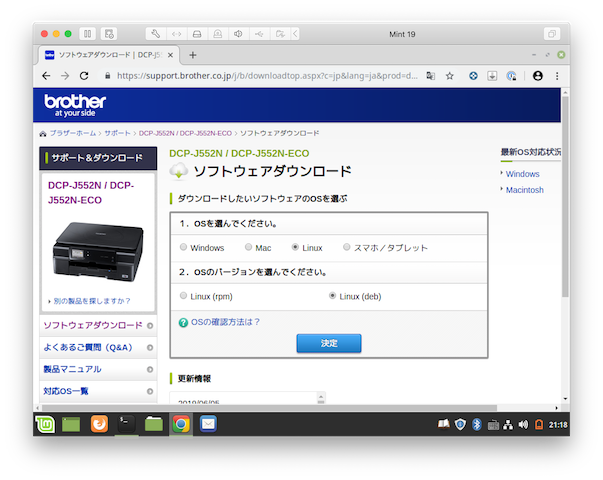Bookmark this page with the star icon
Screen dimensions: 603x480
(450, 75)
